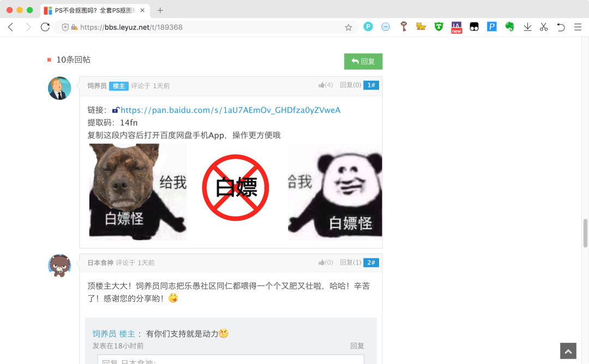Click the 2# floor number badge

pyautogui.click(x=371, y=262)
